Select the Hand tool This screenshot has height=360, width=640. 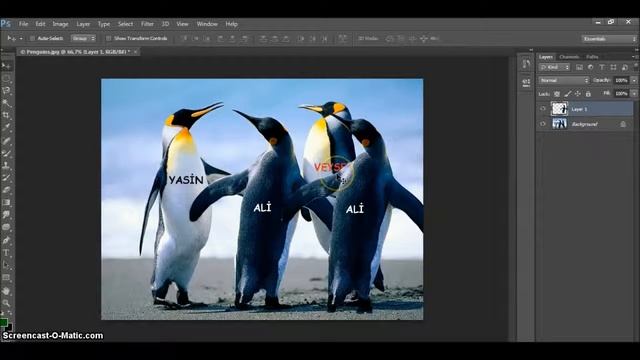coord(6,291)
